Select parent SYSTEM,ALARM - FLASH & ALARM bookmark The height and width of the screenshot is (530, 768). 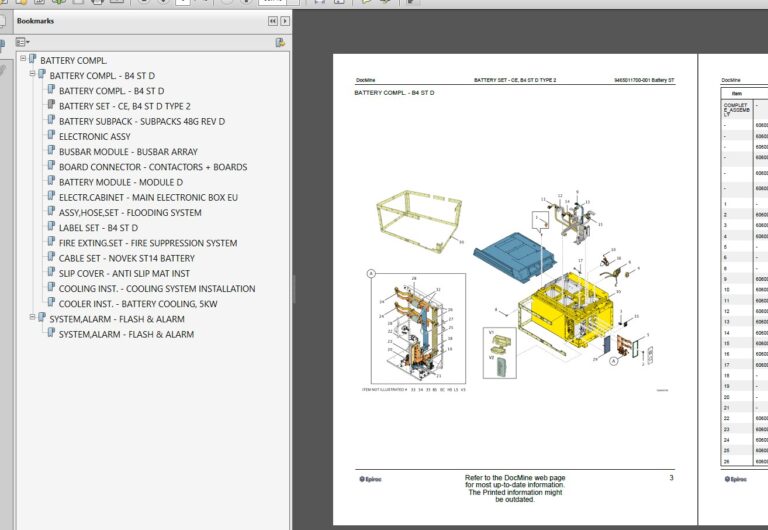click(x=117, y=319)
